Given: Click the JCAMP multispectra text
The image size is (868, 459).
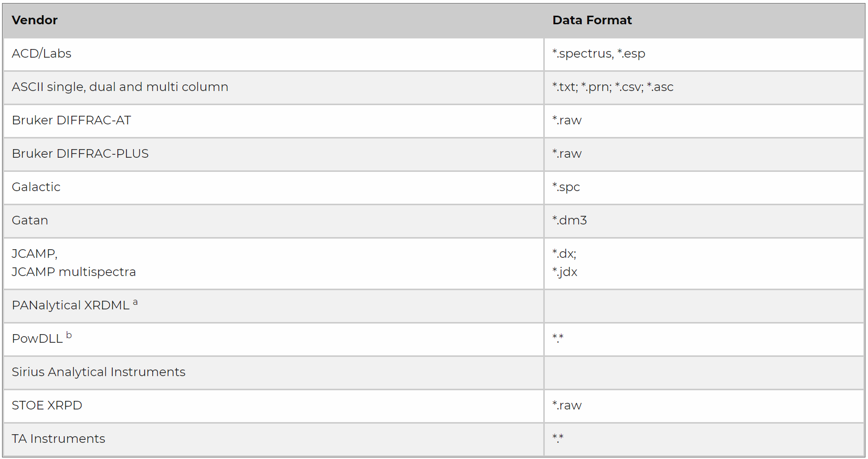Looking at the screenshot, I should [74, 272].
